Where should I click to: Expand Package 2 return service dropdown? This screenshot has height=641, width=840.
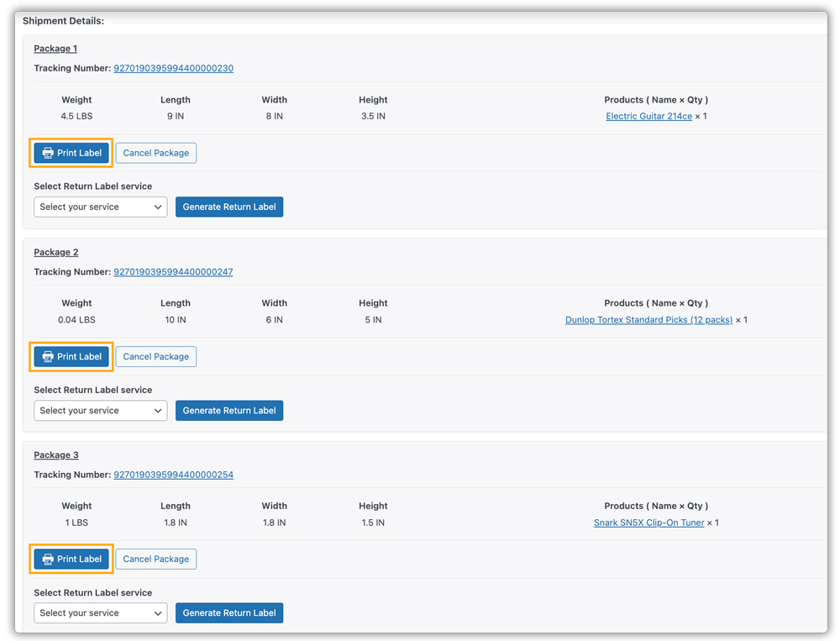[101, 411]
